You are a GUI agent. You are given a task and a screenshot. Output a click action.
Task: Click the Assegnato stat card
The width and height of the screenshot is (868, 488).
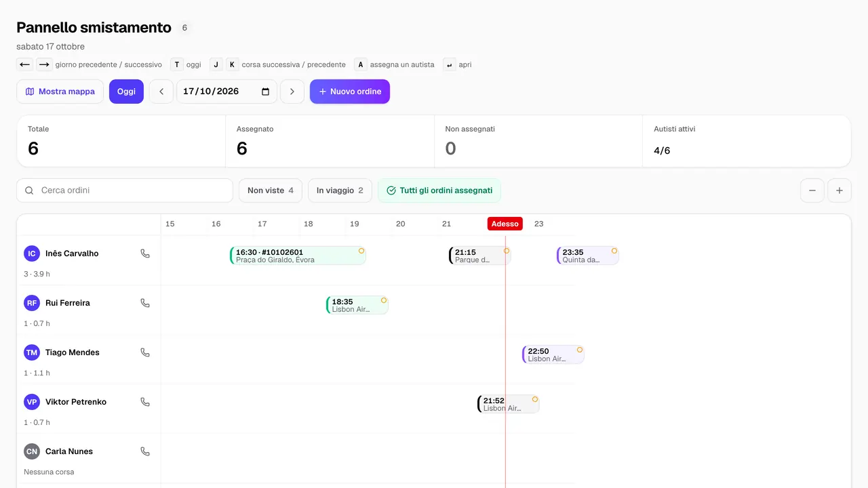coord(330,141)
